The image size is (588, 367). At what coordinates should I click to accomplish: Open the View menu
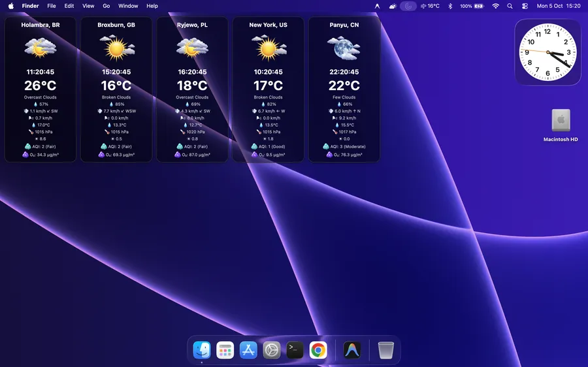(x=88, y=6)
